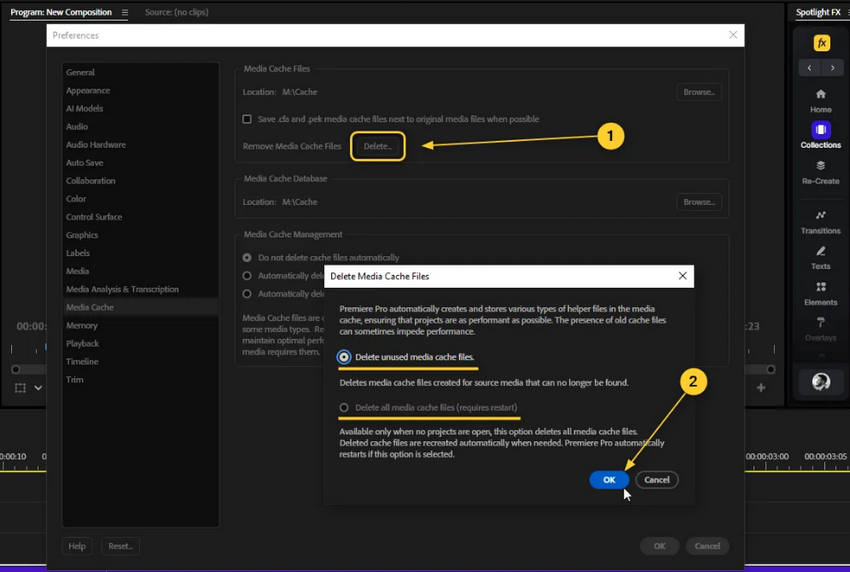Click timeline ruler at 00:00:03:05

point(825,457)
